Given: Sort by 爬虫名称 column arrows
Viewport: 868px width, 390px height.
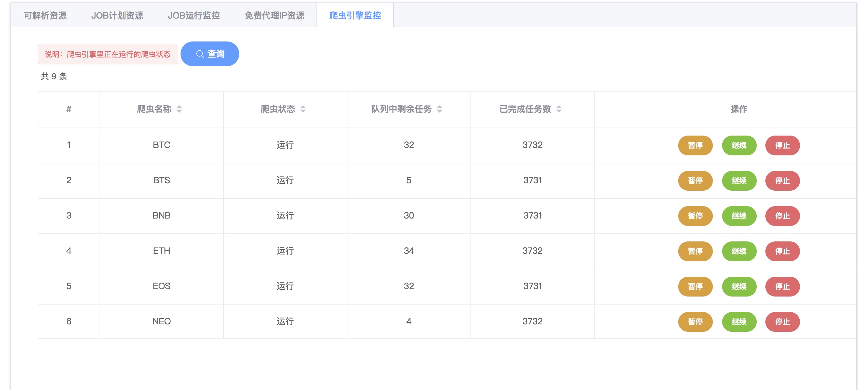Looking at the screenshot, I should (x=179, y=109).
